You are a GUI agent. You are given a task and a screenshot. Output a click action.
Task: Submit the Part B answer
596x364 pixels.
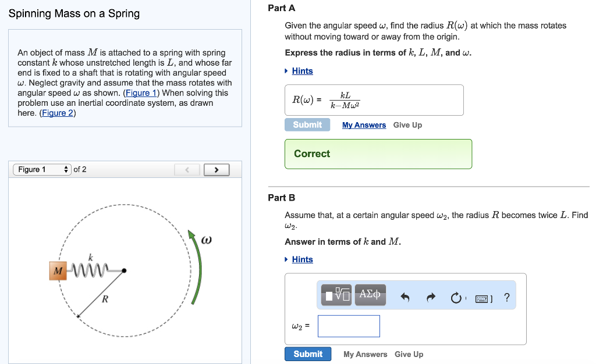click(307, 354)
